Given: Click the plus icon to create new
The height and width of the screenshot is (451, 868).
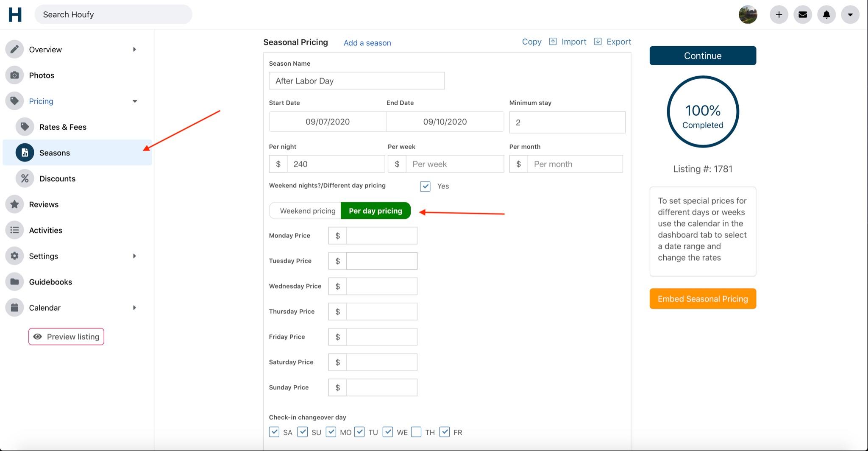Looking at the screenshot, I should (779, 14).
